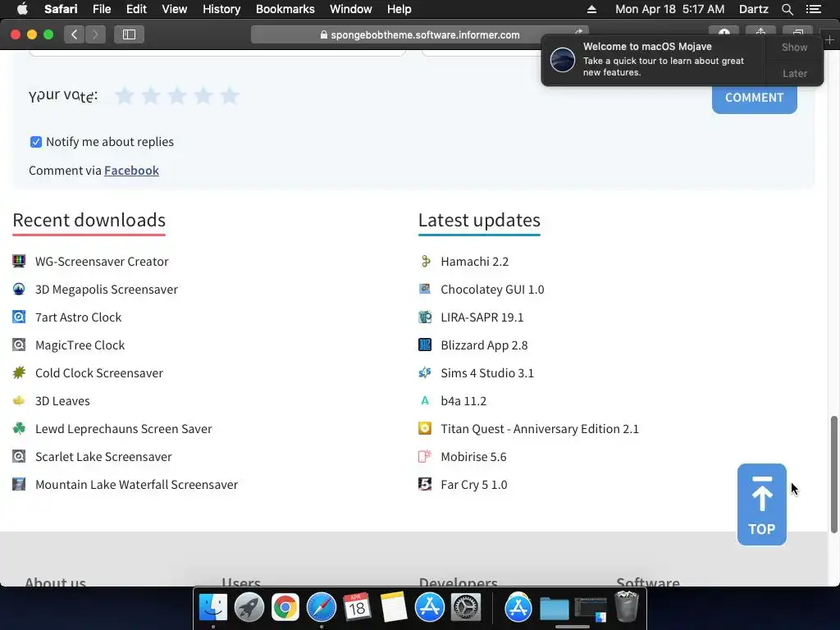Open System Preferences gear in Dock
Image resolution: width=840 pixels, height=630 pixels.
[x=466, y=608]
